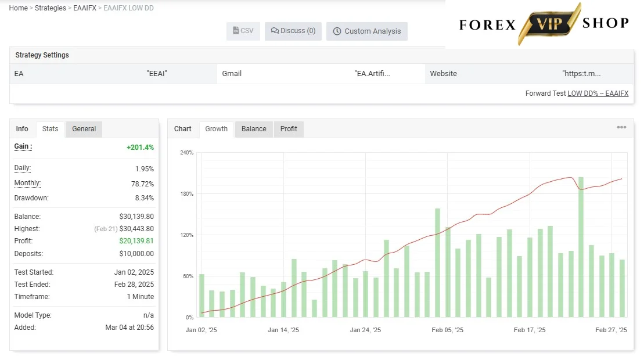Click the Deposits label

click(29, 254)
